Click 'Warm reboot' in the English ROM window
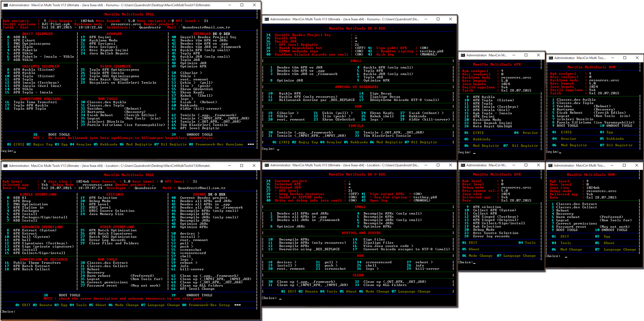This screenshot has height=321, width=644. (x=568, y=217)
